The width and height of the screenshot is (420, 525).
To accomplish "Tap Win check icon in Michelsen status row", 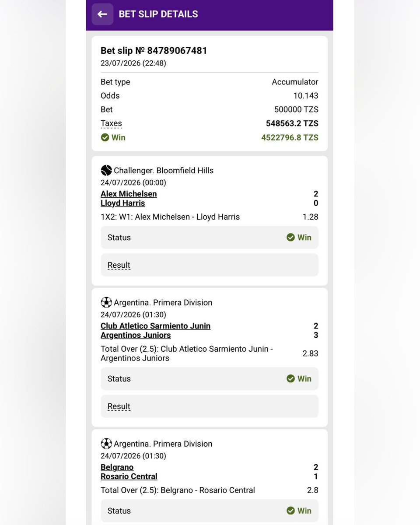I will click(290, 237).
